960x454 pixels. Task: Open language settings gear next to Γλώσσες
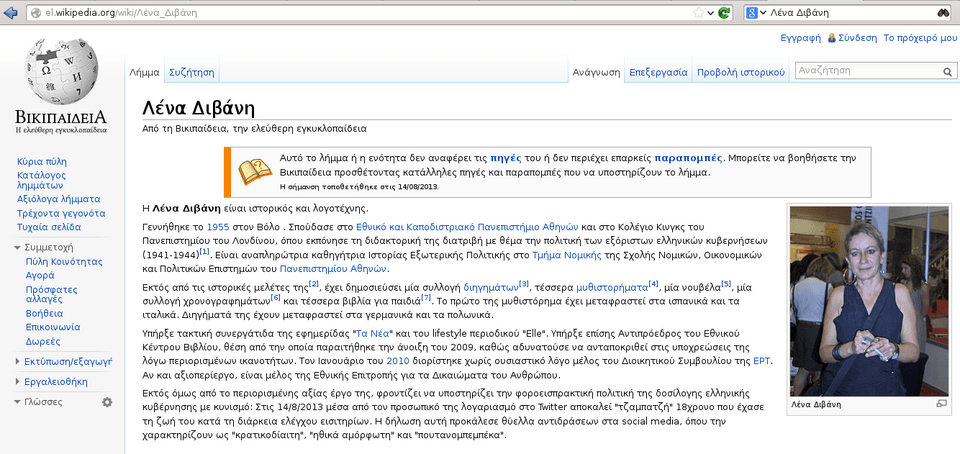(107, 402)
